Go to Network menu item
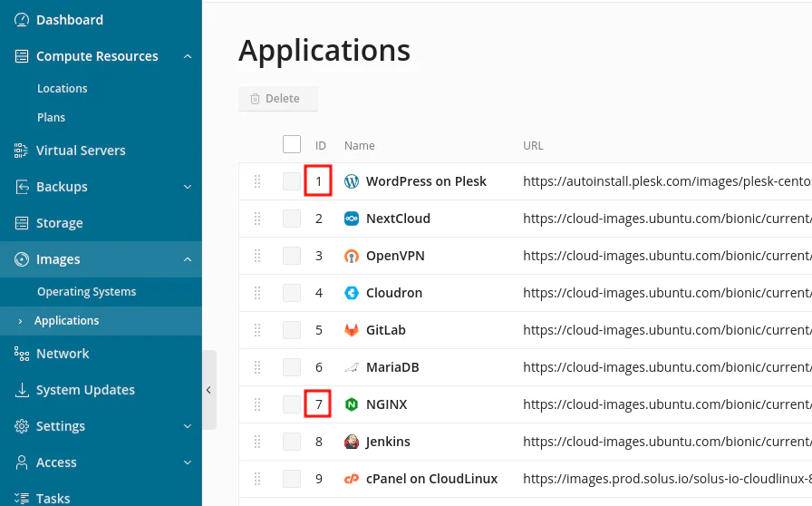 click(63, 354)
